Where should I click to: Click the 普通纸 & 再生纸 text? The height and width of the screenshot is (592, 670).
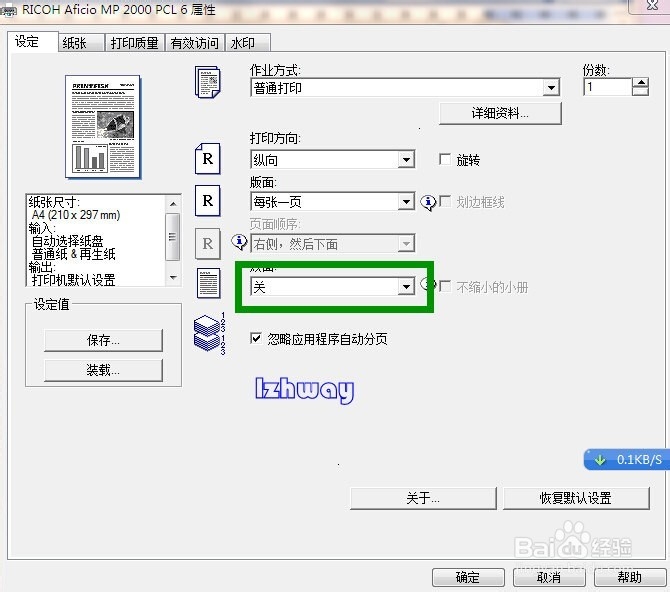tap(73, 254)
